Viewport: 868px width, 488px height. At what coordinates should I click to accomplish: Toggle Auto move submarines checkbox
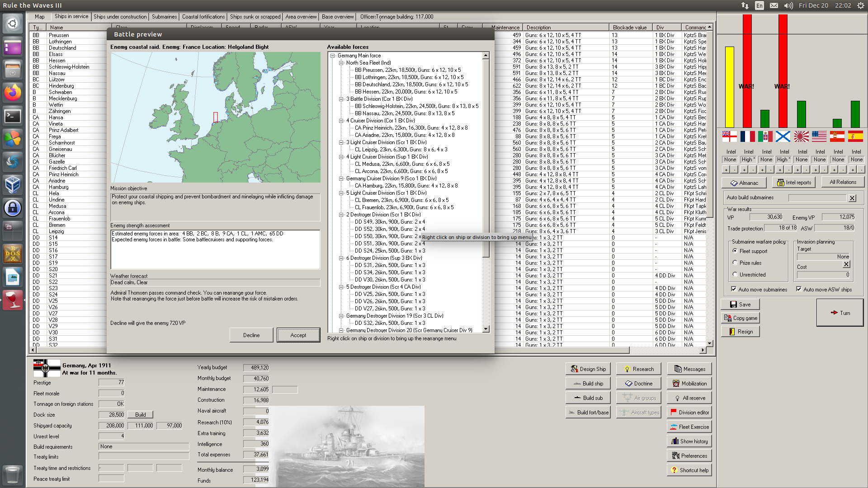click(734, 289)
